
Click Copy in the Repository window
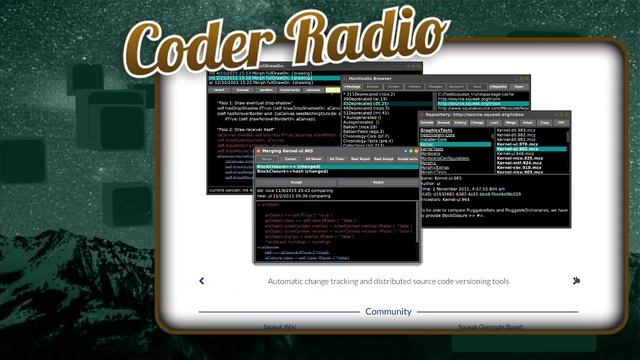[x=544, y=122]
